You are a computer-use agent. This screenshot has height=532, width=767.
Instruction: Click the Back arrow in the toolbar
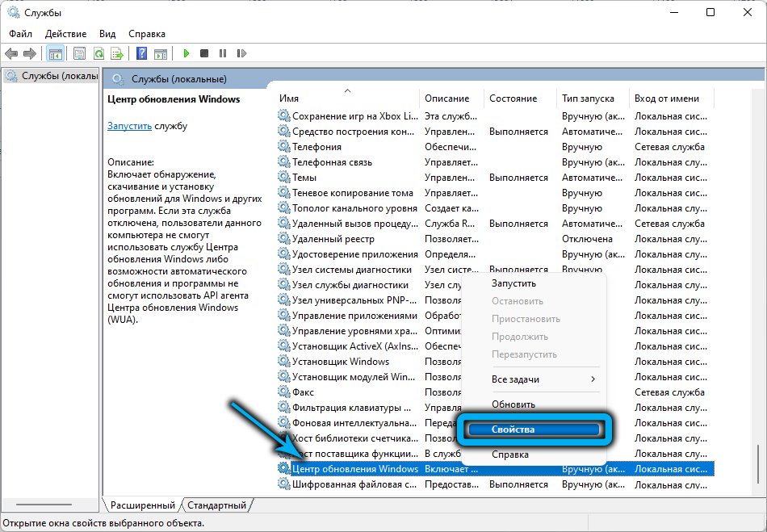click(x=11, y=53)
